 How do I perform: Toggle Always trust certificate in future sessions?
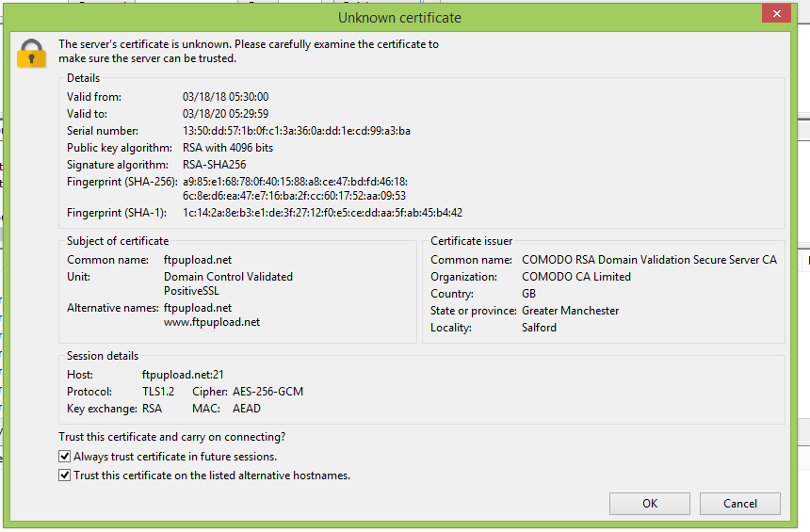click(65, 457)
